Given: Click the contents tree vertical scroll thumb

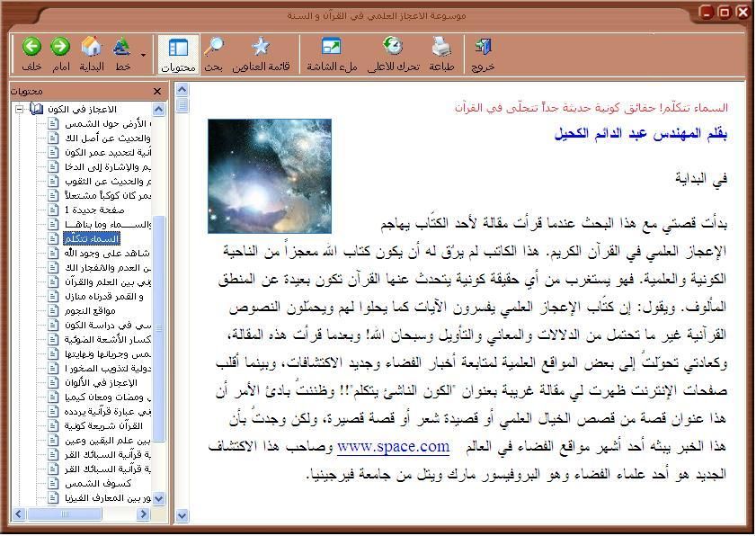Looking at the screenshot, I should click(x=158, y=328).
